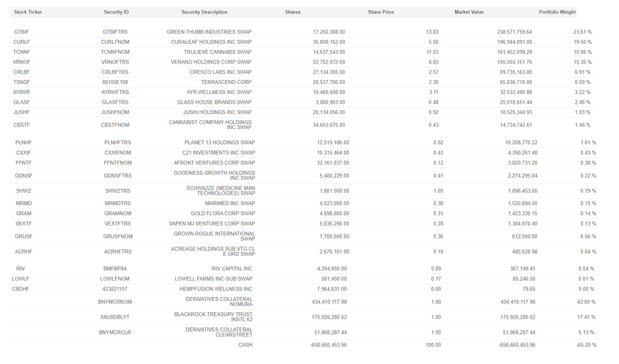Screen dimensions: 619x364
Task: Select the CURLF ticker cell
Action: click(x=21, y=42)
